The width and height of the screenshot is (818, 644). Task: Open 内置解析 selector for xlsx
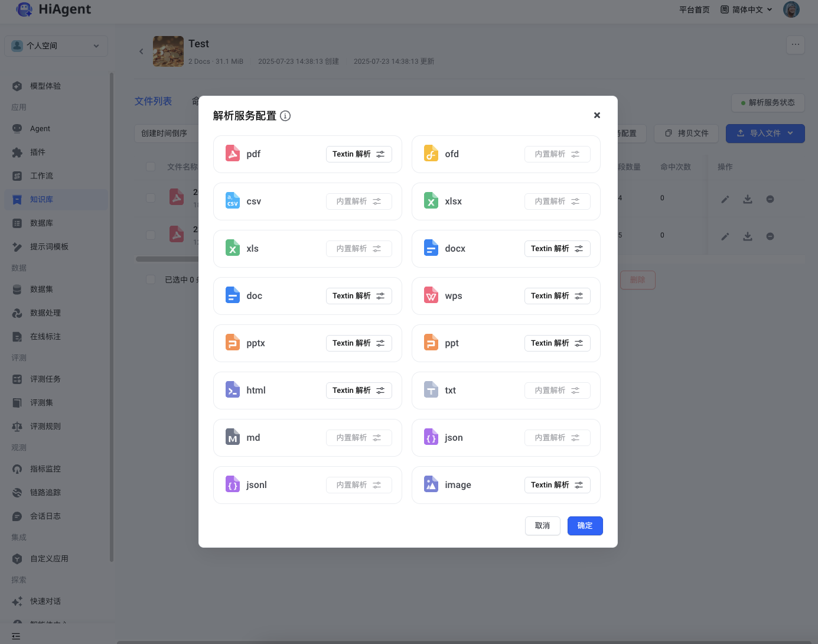(558, 201)
